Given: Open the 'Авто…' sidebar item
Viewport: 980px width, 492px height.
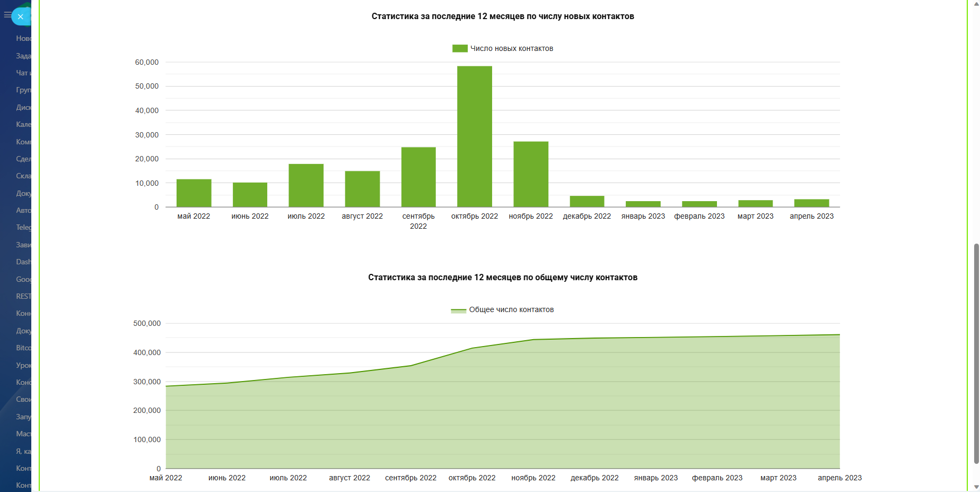Looking at the screenshot, I should [23, 210].
